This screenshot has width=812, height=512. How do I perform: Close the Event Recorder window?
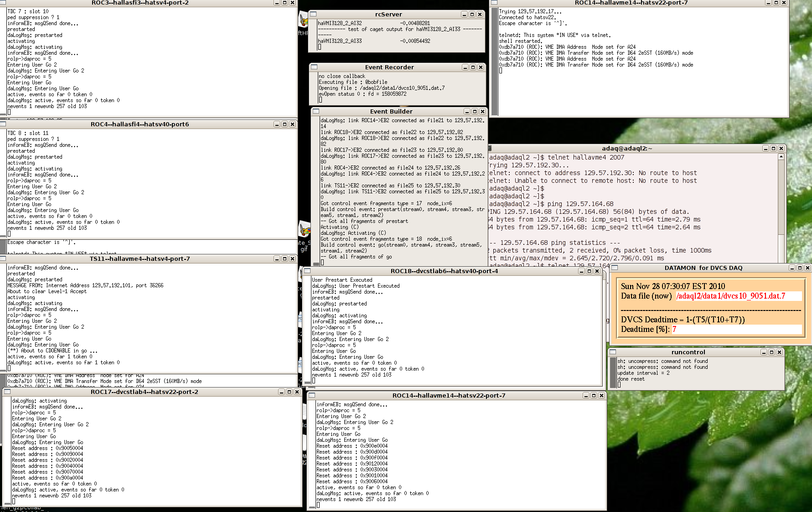(481, 67)
